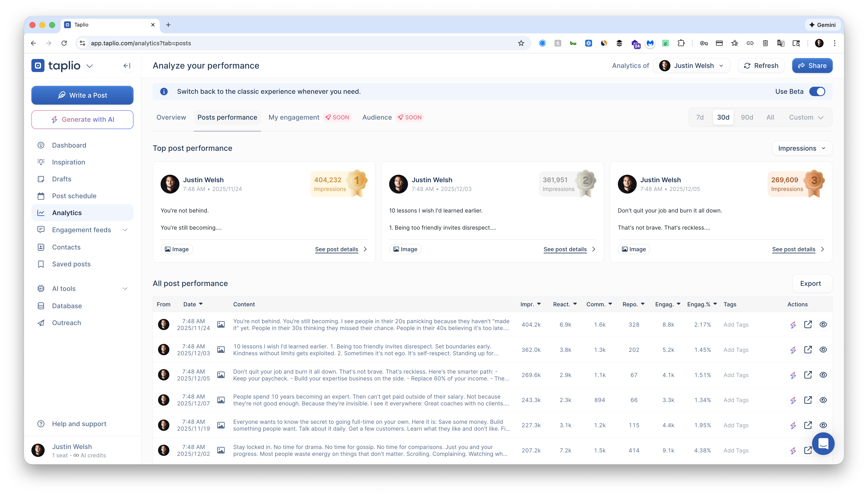Open Inspiration from the sidebar
Viewport: 868px width, 496px height.
point(68,162)
